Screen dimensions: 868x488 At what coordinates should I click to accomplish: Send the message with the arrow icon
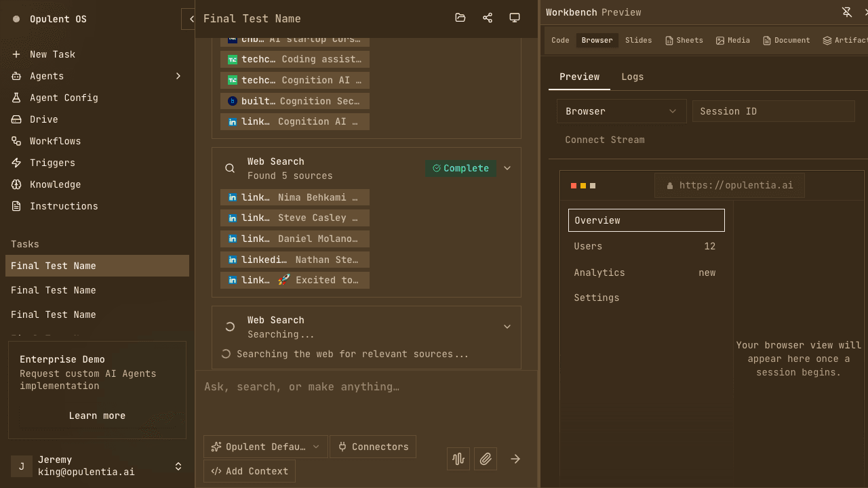515,459
